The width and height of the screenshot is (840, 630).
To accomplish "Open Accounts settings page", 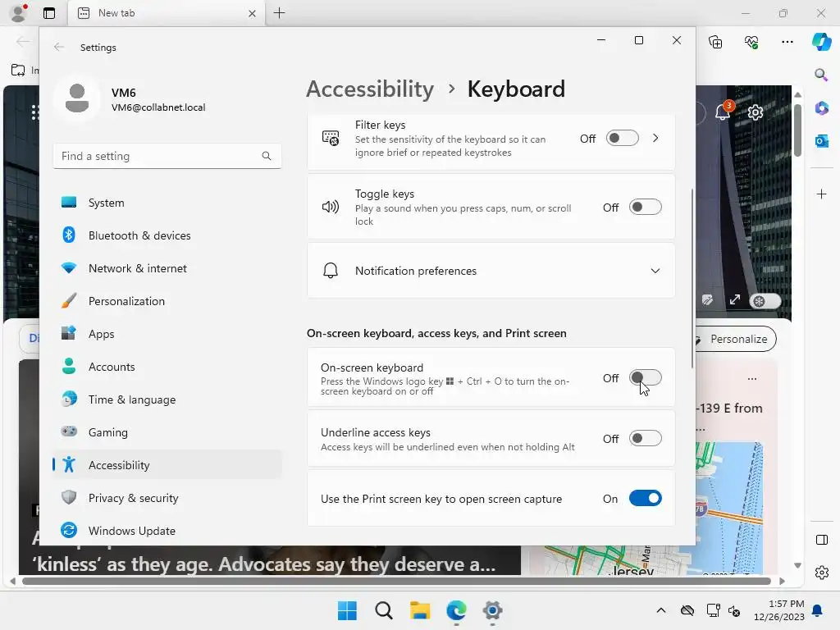I will pos(167,367).
